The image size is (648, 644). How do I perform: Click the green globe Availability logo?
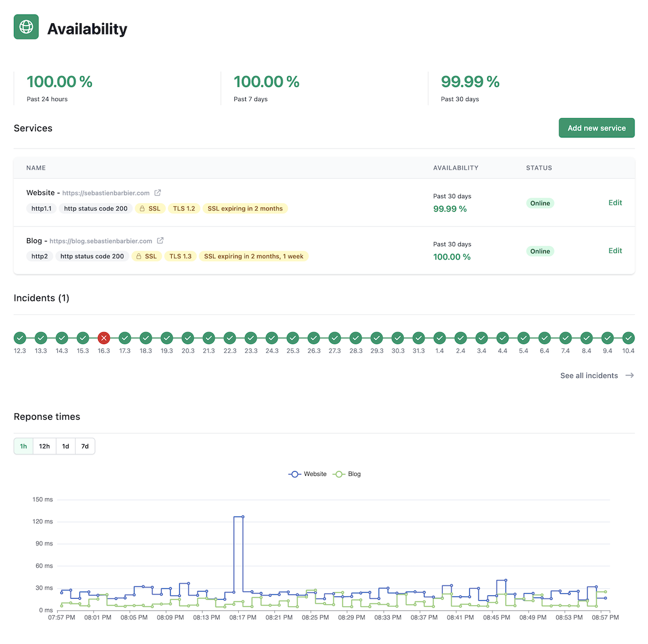[x=26, y=27]
